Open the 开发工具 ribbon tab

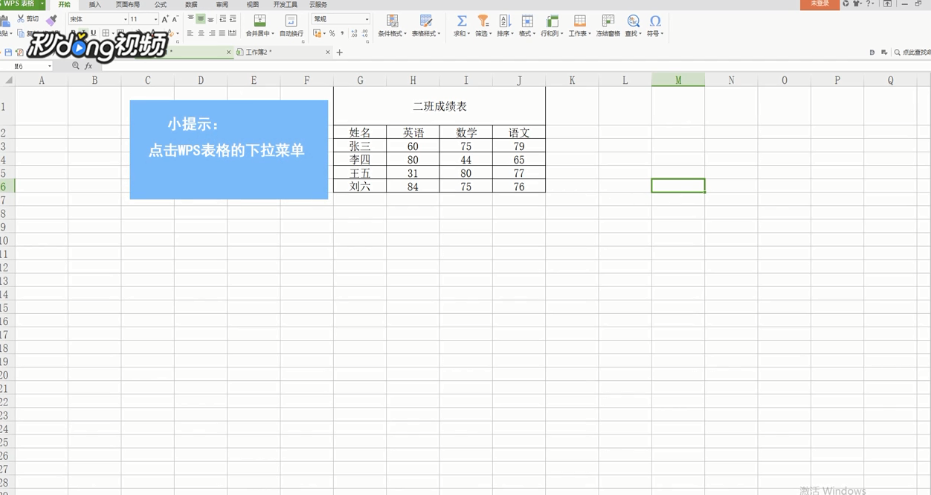pos(285,4)
